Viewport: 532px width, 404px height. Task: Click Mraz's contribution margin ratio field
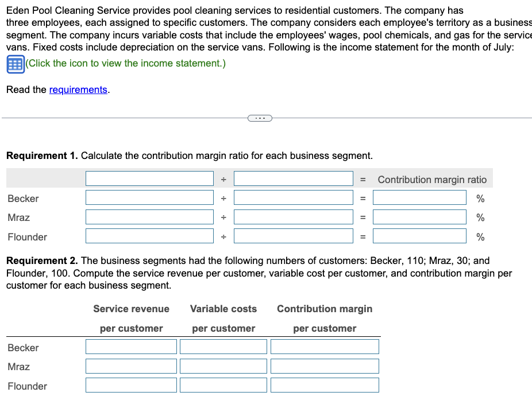pos(419,216)
